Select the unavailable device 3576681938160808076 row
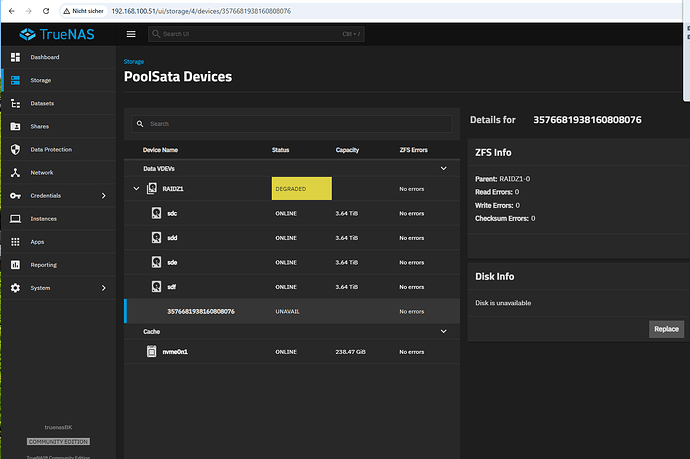 [x=292, y=311]
